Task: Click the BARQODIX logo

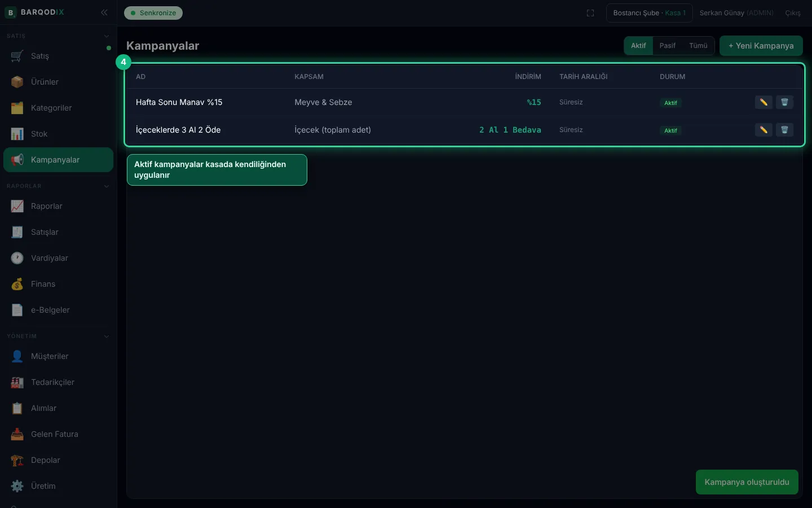Action: click(34, 12)
